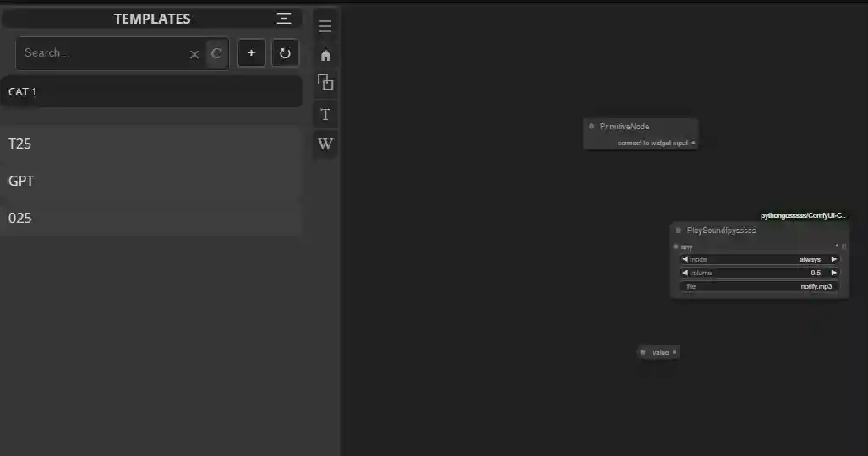Select the 025 template
This screenshot has height=456, width=868.
[x=150, y=218]
